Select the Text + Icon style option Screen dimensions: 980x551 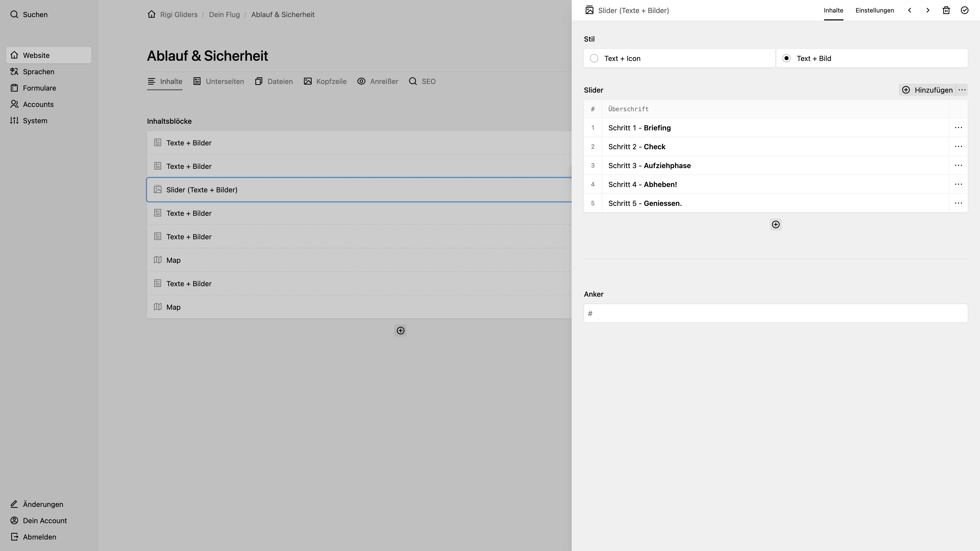[x=679, y=58]
